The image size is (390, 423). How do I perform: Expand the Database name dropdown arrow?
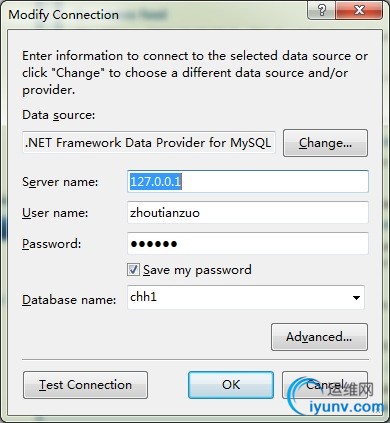click(x=356, y=298)
